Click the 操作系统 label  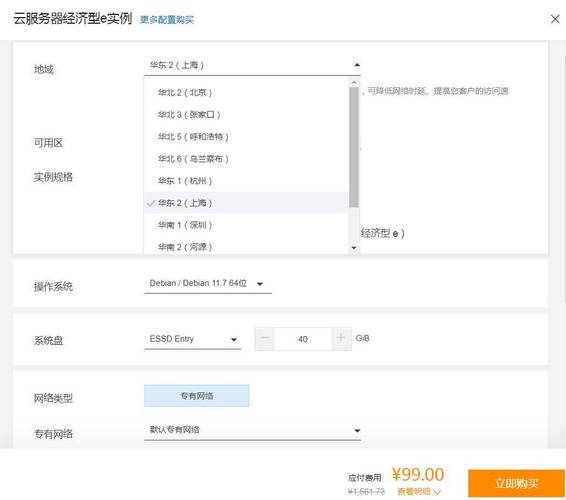tap(53, 287)
